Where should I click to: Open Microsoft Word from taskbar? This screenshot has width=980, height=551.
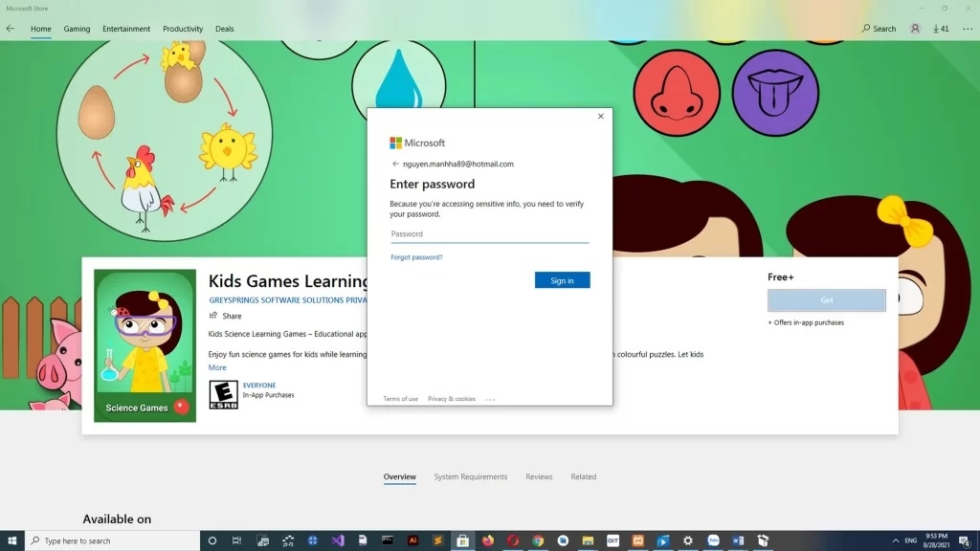pos(738,540)
